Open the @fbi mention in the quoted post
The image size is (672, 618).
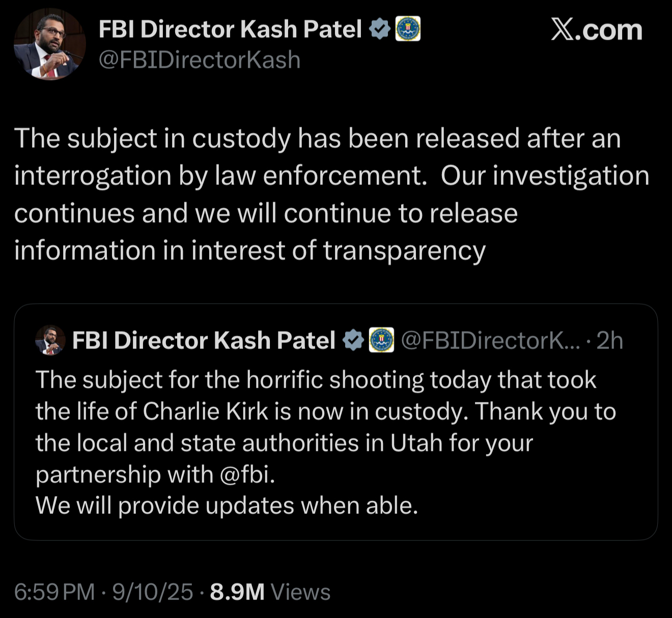[247, 474]
